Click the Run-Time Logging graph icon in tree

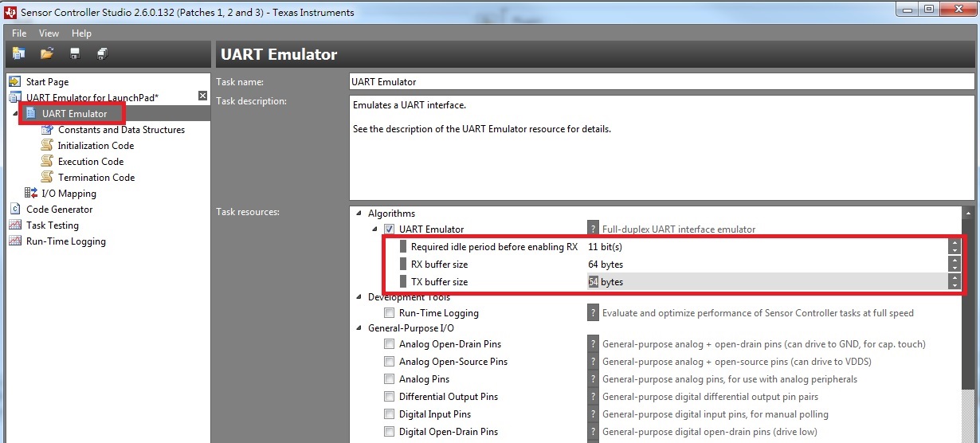tap(14, 241)
